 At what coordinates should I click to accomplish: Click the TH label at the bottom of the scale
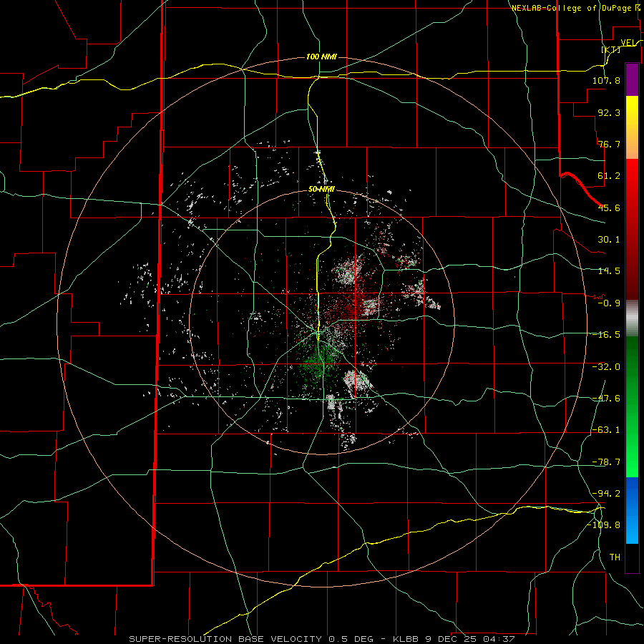click(x=615, y=557)
